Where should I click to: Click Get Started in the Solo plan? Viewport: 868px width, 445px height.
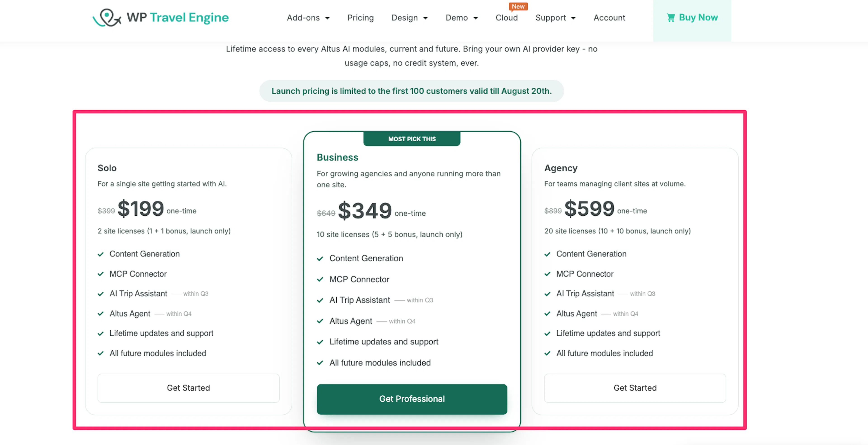point(188,388)
